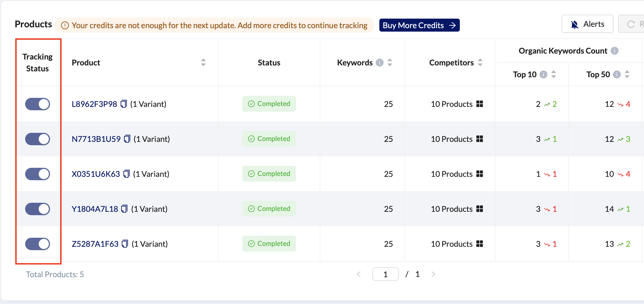Click copy icon next to L8962F3P98

124,104
